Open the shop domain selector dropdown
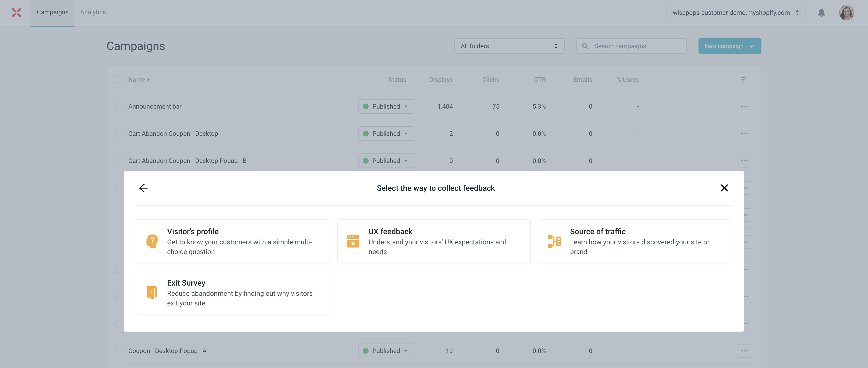This screenshot has height=368, width=868. coord(736,13)
